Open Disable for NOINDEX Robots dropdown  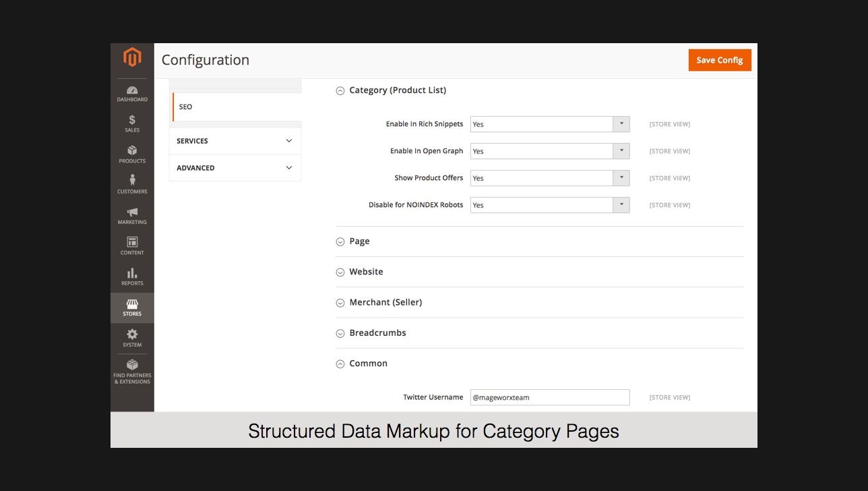click(549, 205)
